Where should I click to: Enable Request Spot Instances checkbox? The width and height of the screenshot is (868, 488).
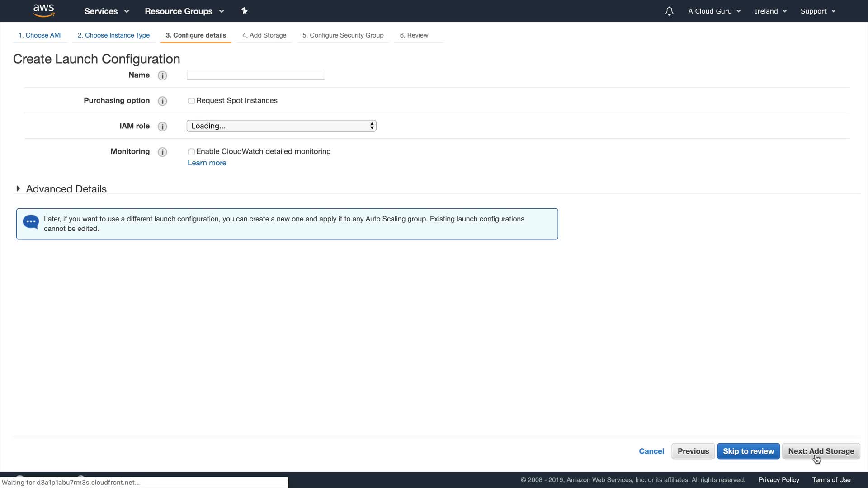191,101
